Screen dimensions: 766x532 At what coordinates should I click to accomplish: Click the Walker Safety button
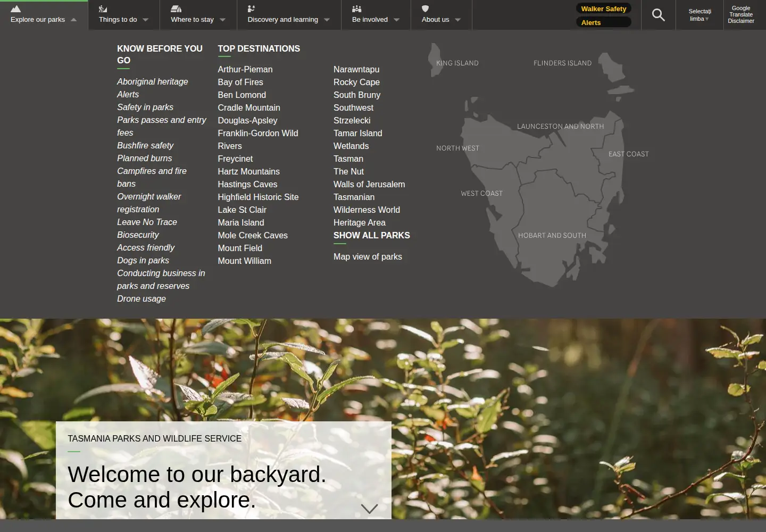click(604, 9)
